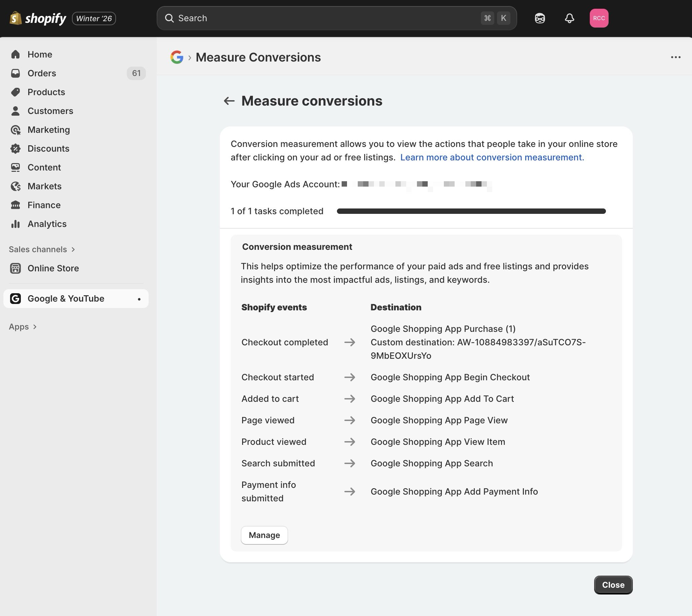Click the notifications bell icon

(569, 18)
